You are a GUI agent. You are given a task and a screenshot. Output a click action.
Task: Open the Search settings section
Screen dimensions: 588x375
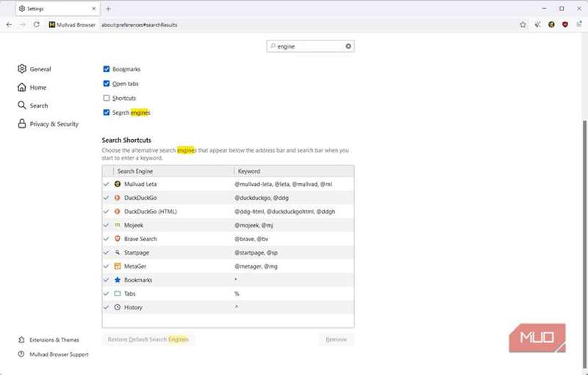point(38,106)
